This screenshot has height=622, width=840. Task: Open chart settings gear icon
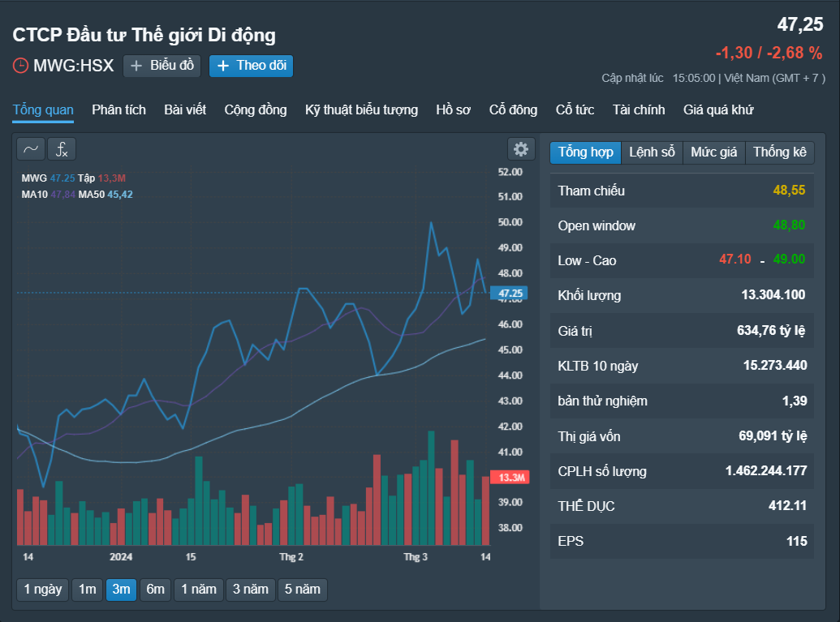pos(521,148)
